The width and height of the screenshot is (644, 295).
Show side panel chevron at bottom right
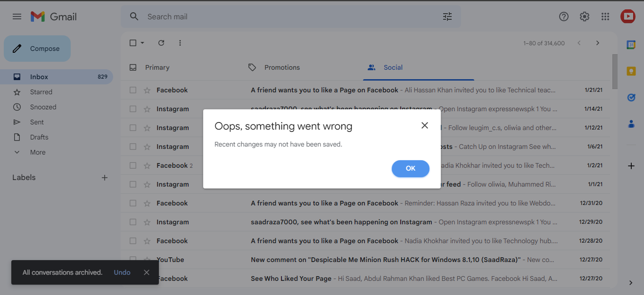tap(631, 283)
